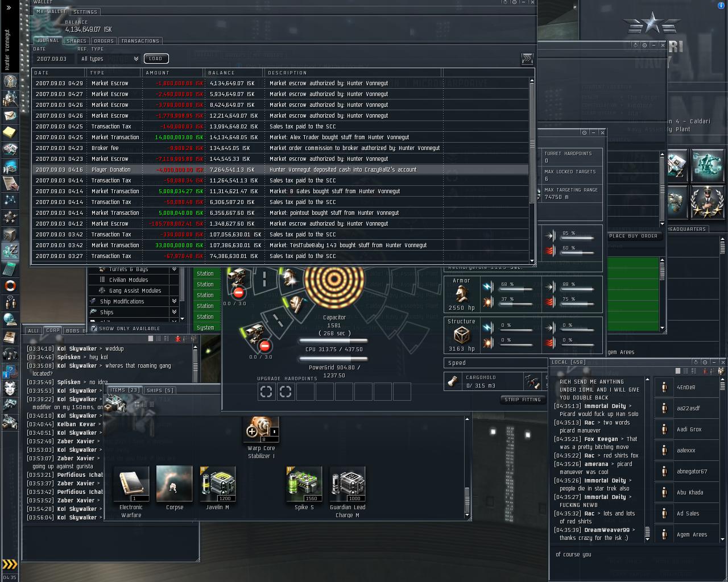Click the yellow chevrons at the Neocom bottom
The width and height of the screenshot is (728, 582).
10,564
